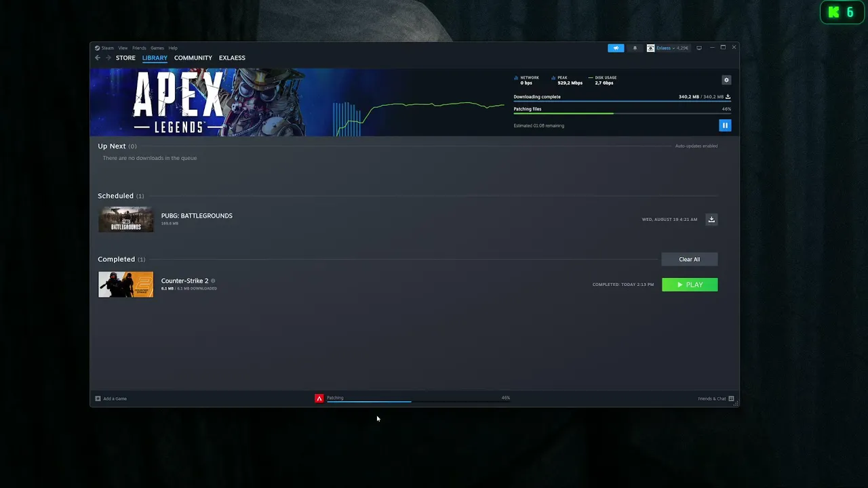Click the bottom Patching progress bar

coord(418,401)
